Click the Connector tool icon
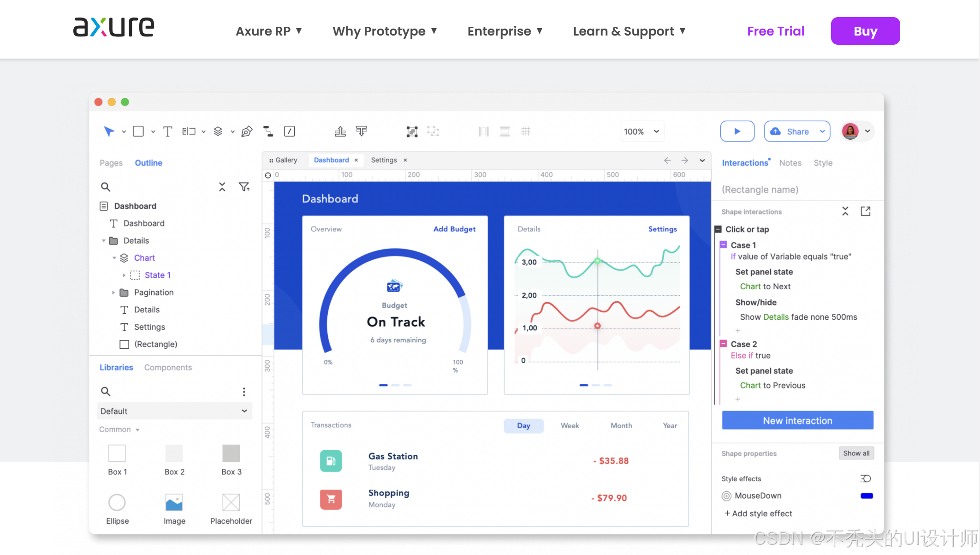Image resolution: width=980 pixels, height=555 pixels. coord(268,131)
